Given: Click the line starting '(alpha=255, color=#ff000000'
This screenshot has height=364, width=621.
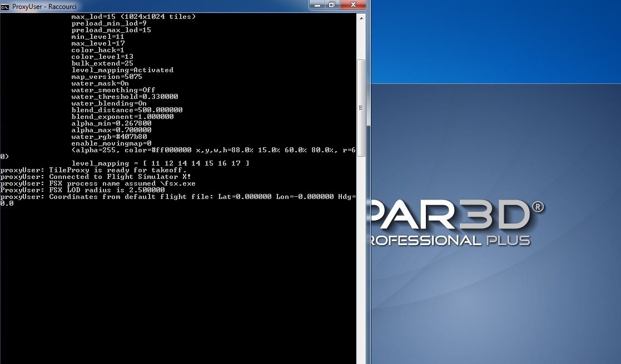Looking at the screenshot, I should (x=213, y=150).
